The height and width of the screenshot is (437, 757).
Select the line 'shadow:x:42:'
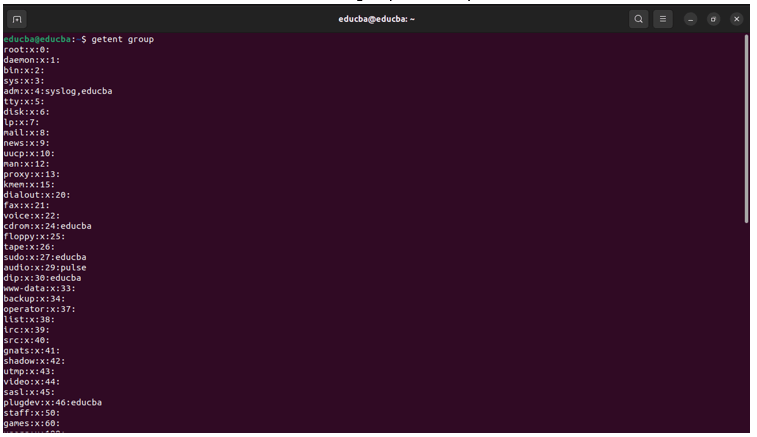(x=34, y=361)
